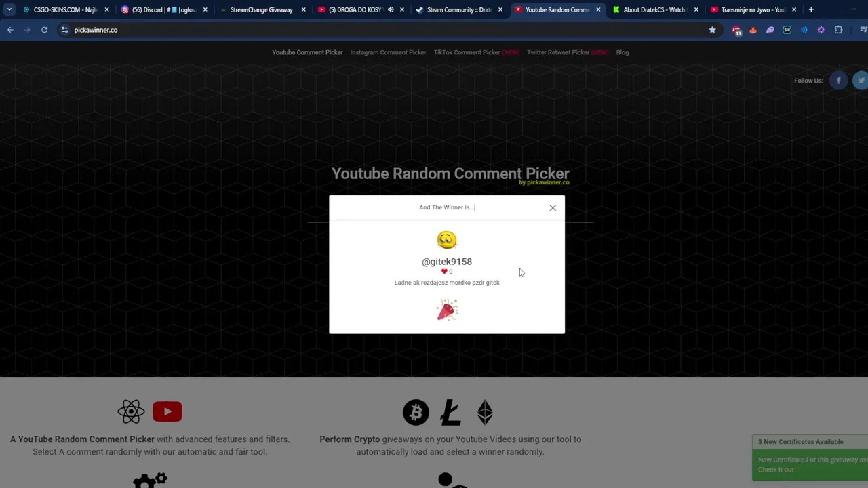Go forward in browser history
Viewport: 868px width, 488px height.
27,30
